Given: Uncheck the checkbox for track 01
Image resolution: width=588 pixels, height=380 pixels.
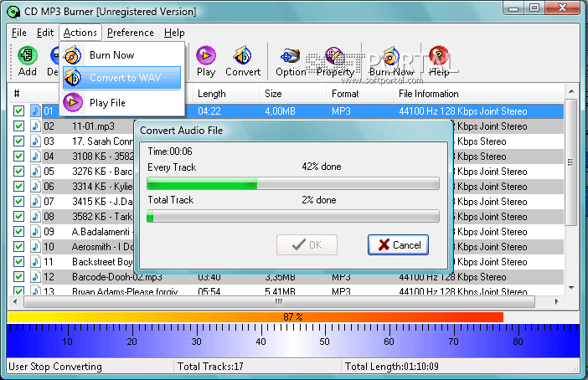Looking at the screenshot, I should pyautogui.click(x=18, y=111).
